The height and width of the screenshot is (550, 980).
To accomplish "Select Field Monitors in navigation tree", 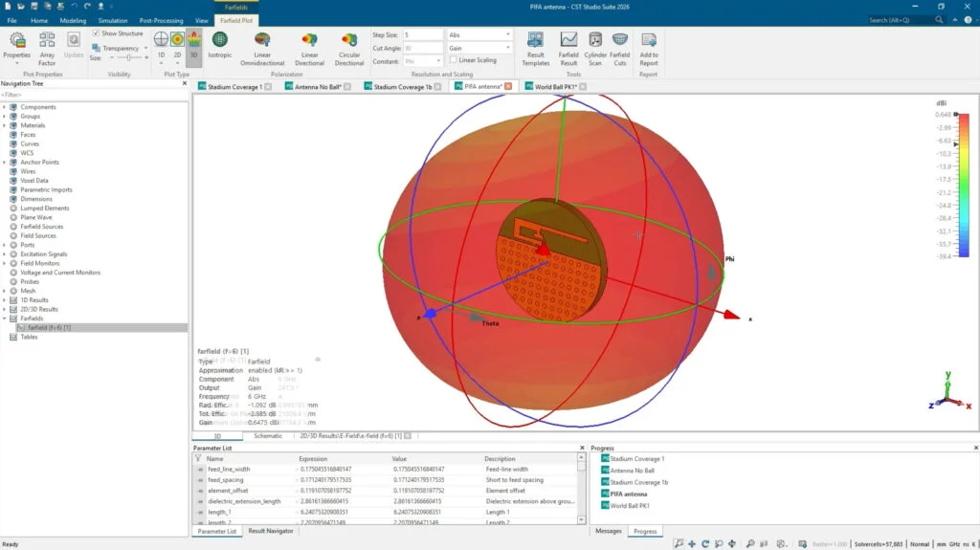I will click(39, 263).
